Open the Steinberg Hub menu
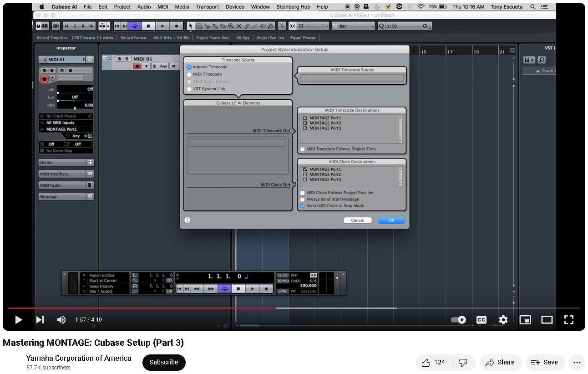 pos(294,7)
